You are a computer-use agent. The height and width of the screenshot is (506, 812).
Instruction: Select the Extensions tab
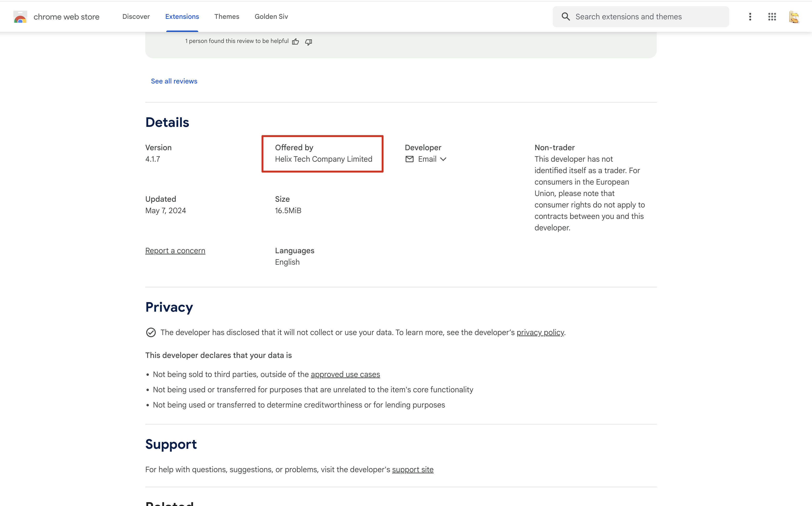[182, 16]
